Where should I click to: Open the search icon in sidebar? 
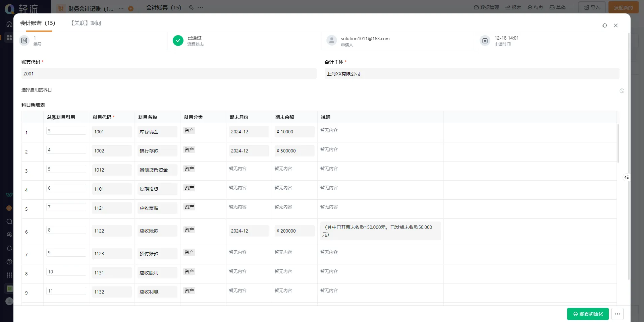(x=9, y=221)
